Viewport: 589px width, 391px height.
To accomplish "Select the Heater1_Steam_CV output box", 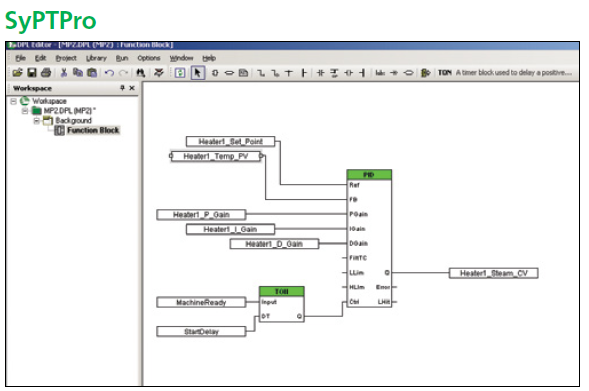I will (494, 273).
